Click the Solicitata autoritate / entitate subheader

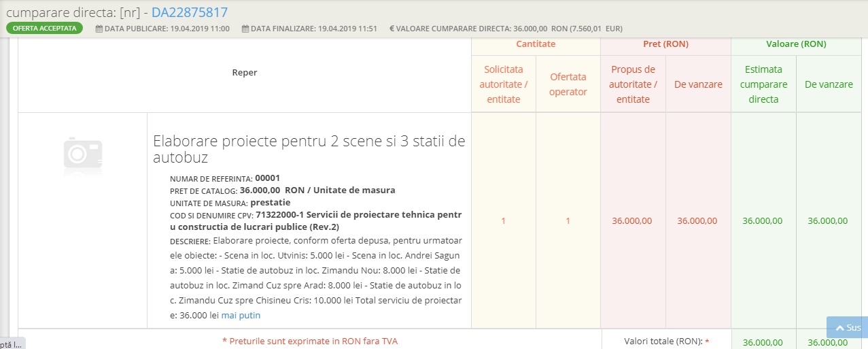tap(504, 84)
